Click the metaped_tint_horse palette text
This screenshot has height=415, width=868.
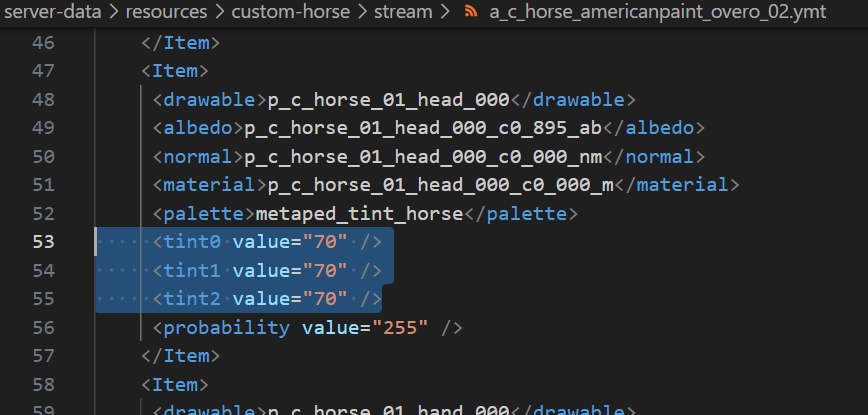(359, 214)
